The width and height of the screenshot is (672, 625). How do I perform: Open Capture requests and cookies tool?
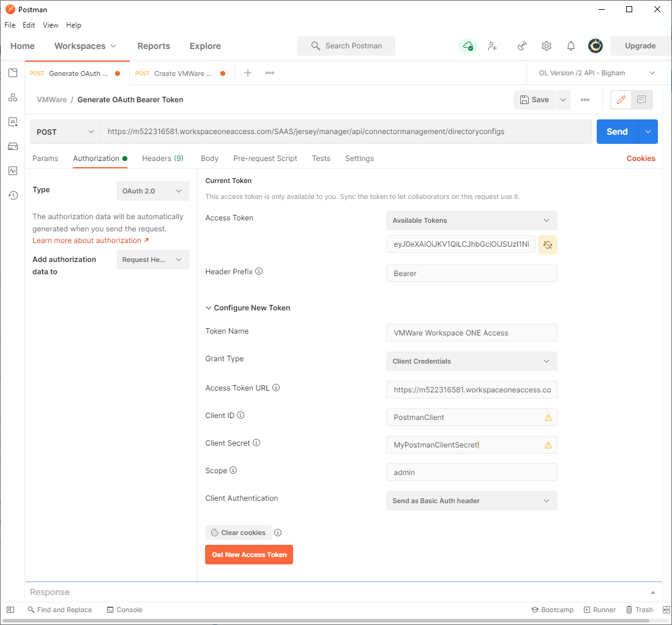pyautogui.click(x=521, y=46)
